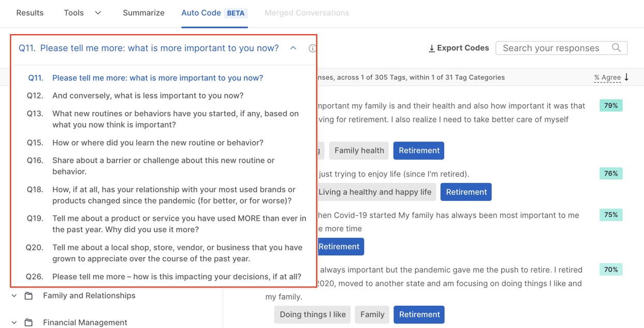Click the magnifier icon in the search field

point(617,48)
